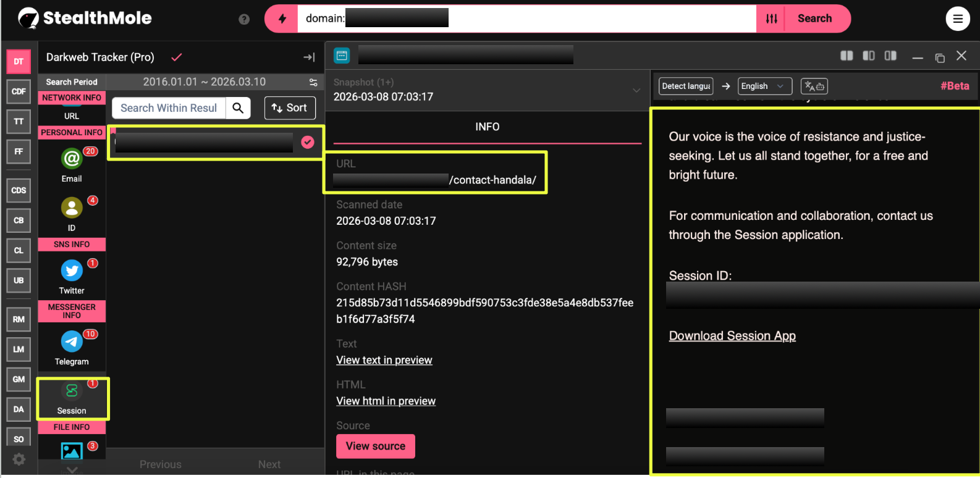Open Telegram messenger results

coord(72,342)
